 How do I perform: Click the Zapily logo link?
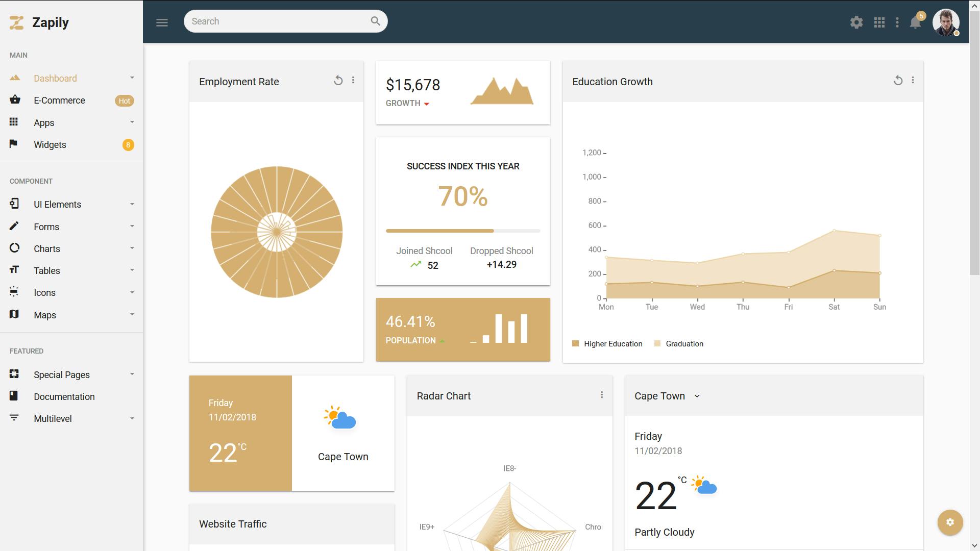[39, 22]
